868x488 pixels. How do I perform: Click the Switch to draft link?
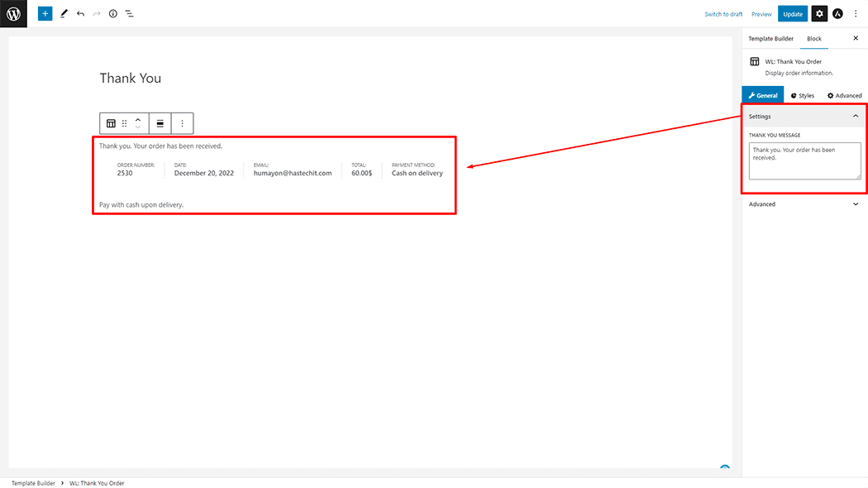(723, 14)
